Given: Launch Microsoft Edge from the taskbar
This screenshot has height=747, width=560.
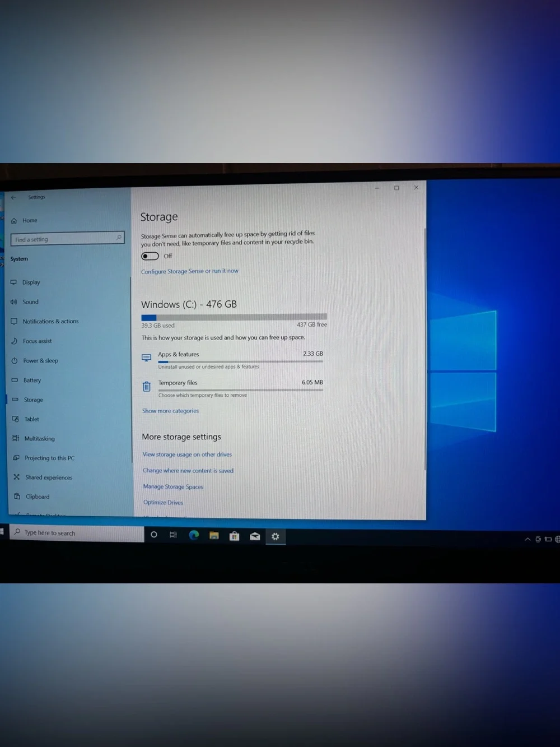Looking at the screenshot, I should 194,535.
